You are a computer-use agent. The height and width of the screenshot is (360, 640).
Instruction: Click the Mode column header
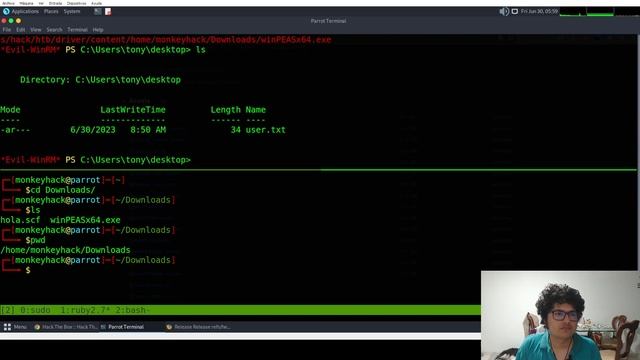[x=10, y=110]
